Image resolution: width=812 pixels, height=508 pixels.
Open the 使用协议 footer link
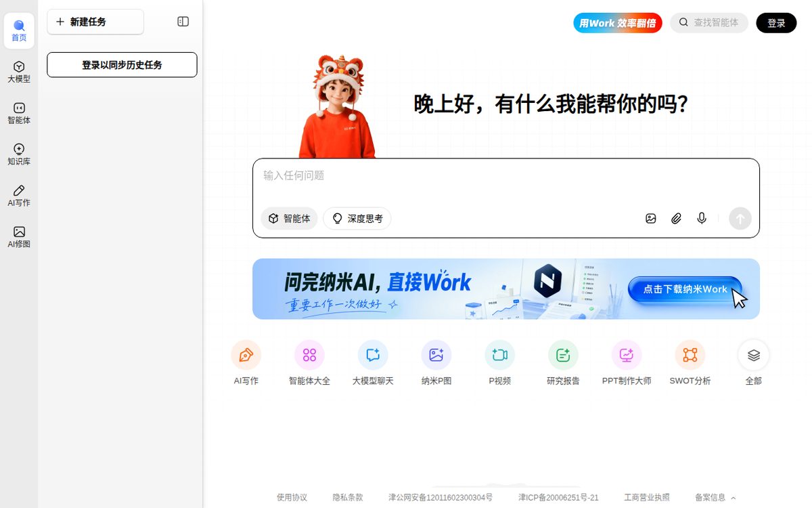292,497
